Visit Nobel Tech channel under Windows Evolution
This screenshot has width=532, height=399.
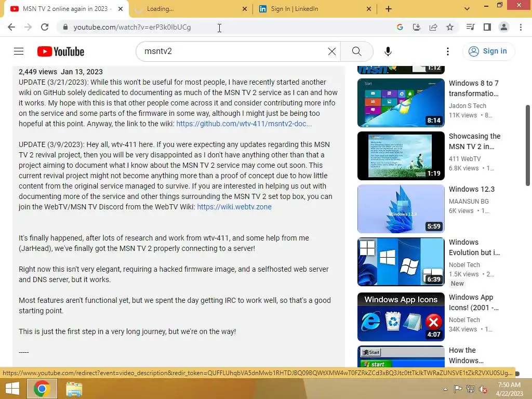[464, 265]
